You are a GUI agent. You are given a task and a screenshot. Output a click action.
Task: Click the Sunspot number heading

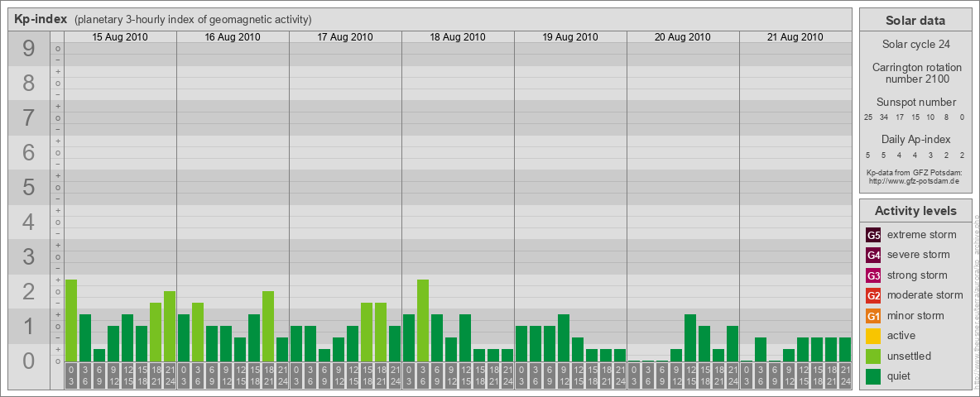point(915,103)
